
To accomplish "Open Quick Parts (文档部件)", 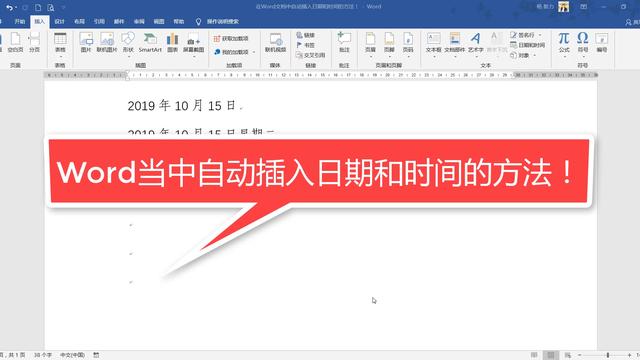I will [455, 44].
